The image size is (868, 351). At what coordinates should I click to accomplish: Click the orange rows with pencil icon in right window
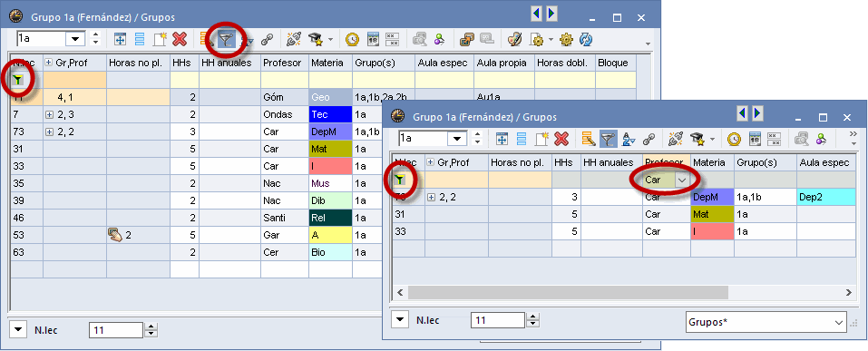point(588,139)
